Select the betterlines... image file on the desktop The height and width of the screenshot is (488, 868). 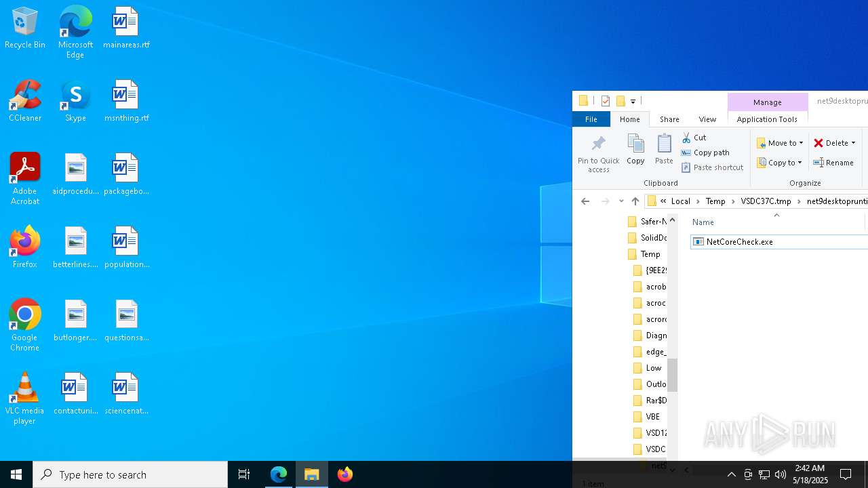tap(75, 248)
